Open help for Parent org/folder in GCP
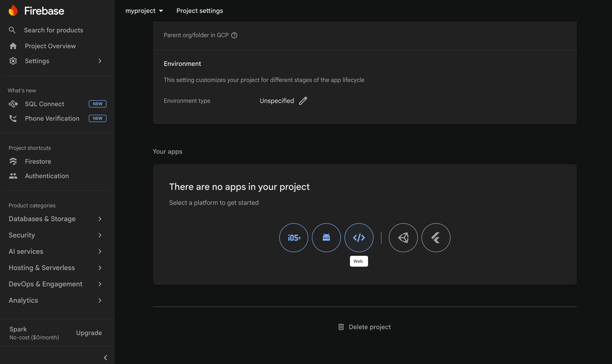 (x=234, y=35)
